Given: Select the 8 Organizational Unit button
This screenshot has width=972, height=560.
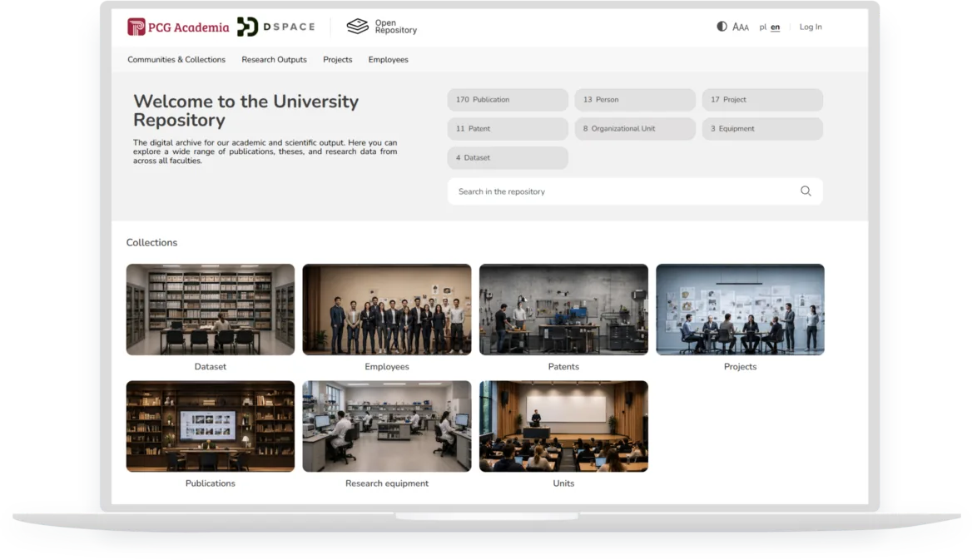Looking at the screenshot, I should click(x=635, y=128).
